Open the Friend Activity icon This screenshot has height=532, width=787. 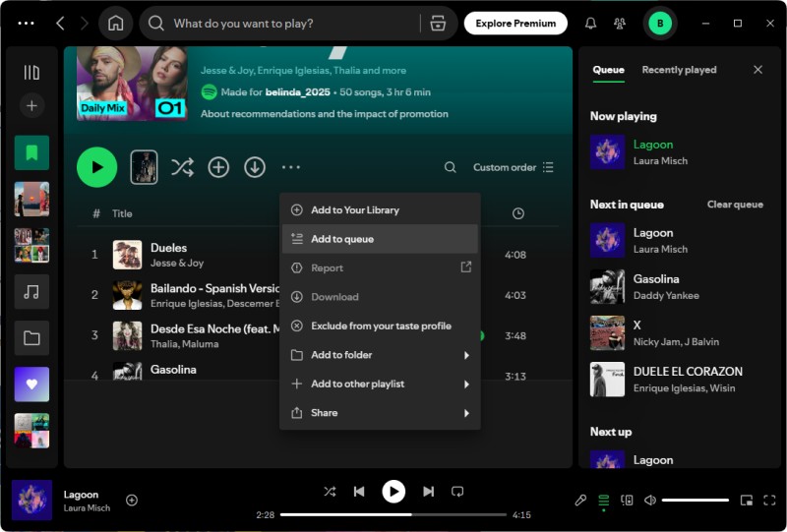(620, 23)
